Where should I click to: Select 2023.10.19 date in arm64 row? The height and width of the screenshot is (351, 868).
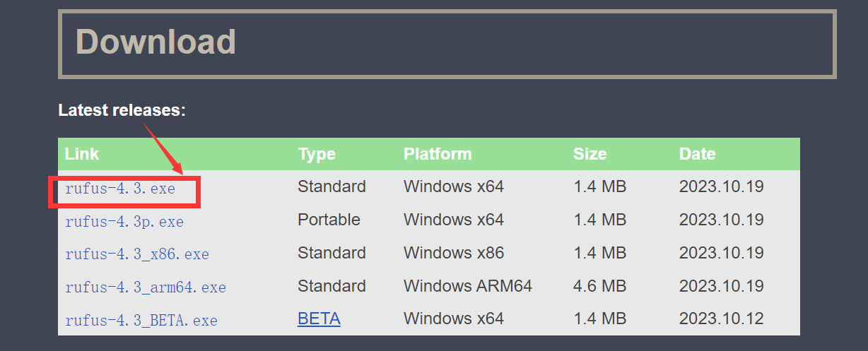(x=722, y=286)
